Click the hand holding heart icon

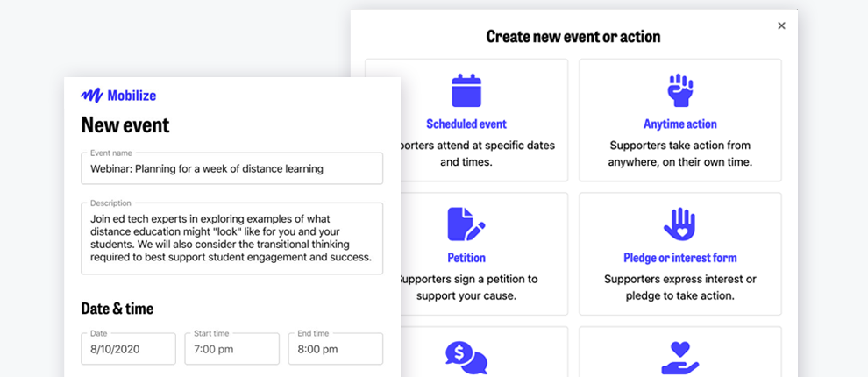click(x=679, y=359)
